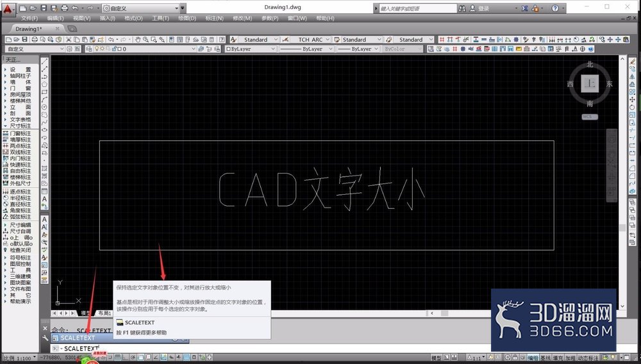Screen dimensions: 641x364
Task: Click the Table Style icon before third Standard
Action: pyautogui.click(x=337, y=40)
